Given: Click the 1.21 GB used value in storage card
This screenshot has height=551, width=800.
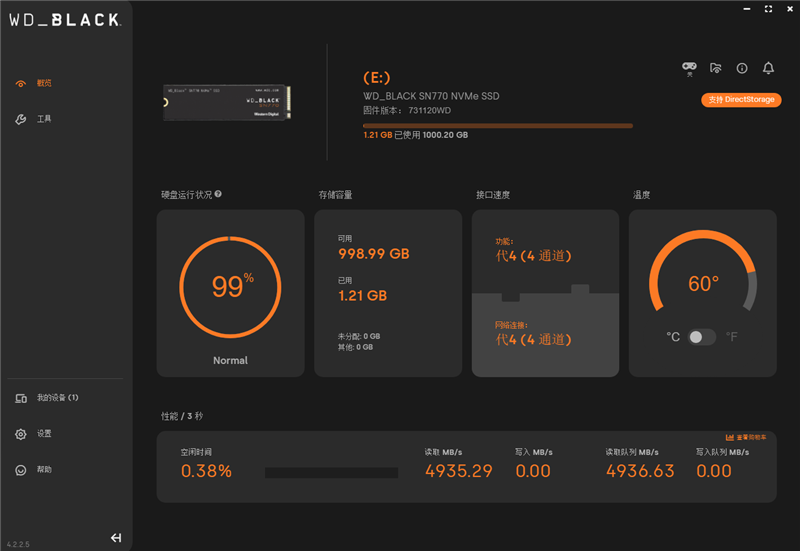Looking at the screenshot, I should 363,296.
